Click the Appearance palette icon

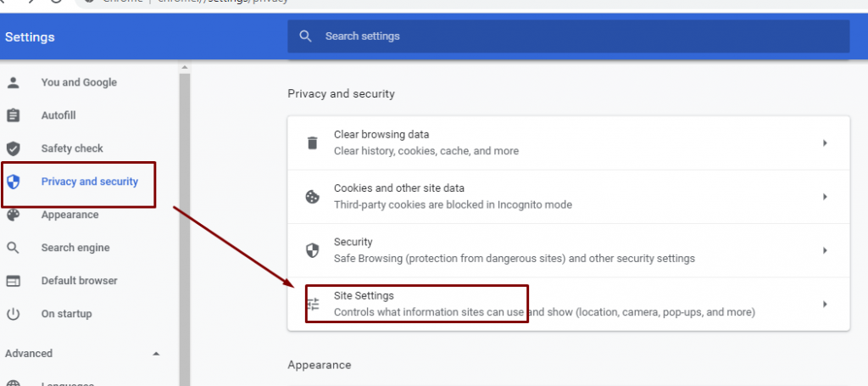13,215
